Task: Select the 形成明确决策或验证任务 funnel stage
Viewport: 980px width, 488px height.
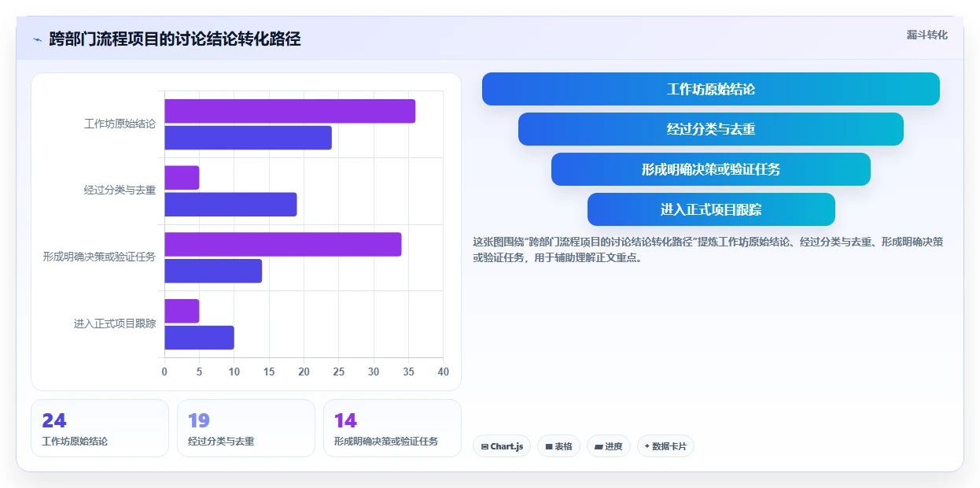Action: (711, 169)
